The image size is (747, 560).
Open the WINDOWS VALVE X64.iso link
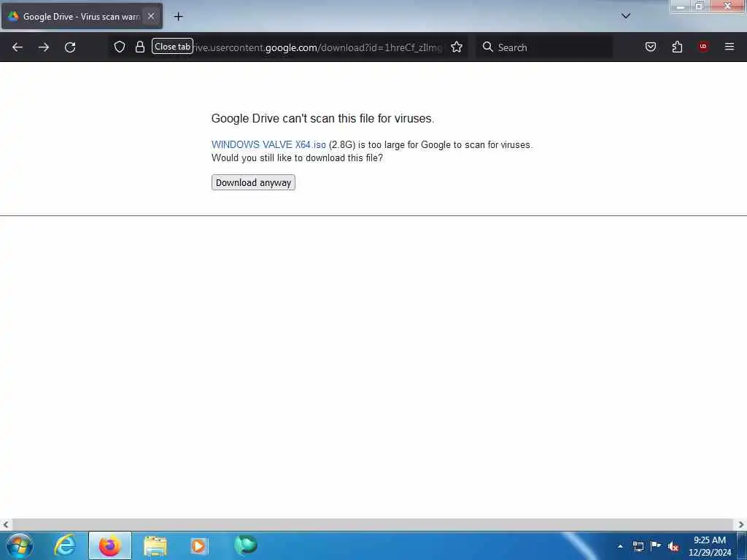[268, 145]
